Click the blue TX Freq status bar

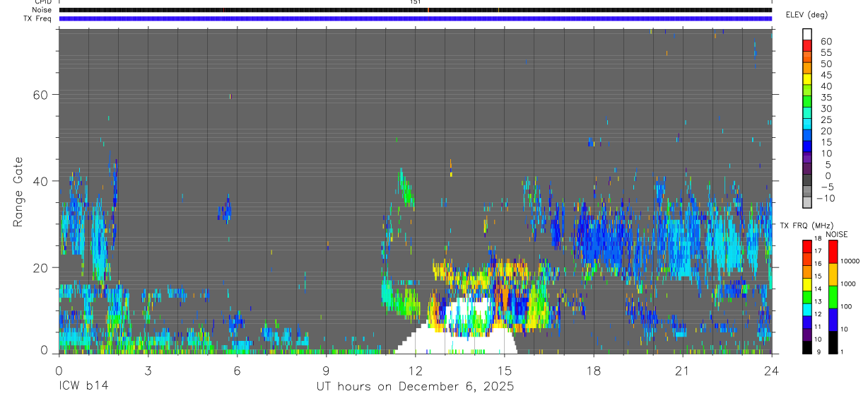[x=416, y=18]
